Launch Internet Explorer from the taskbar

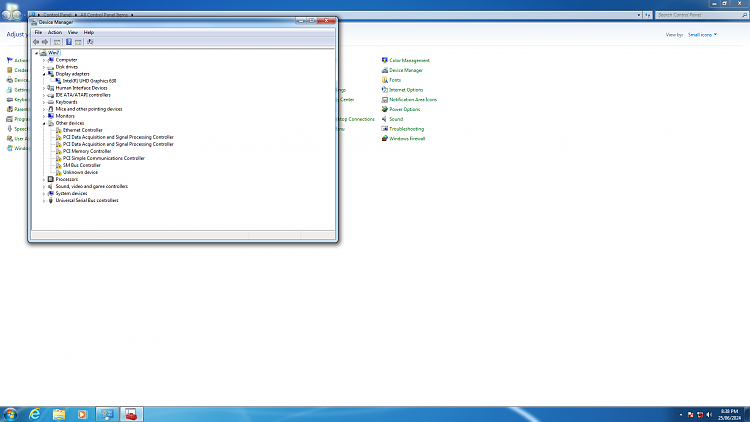(x=34, y=414)
